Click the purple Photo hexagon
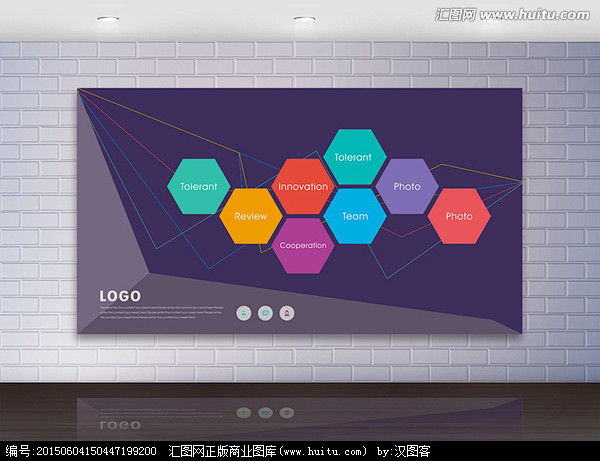This screenshot has height=461, width=600. click(x=406, y=186)
